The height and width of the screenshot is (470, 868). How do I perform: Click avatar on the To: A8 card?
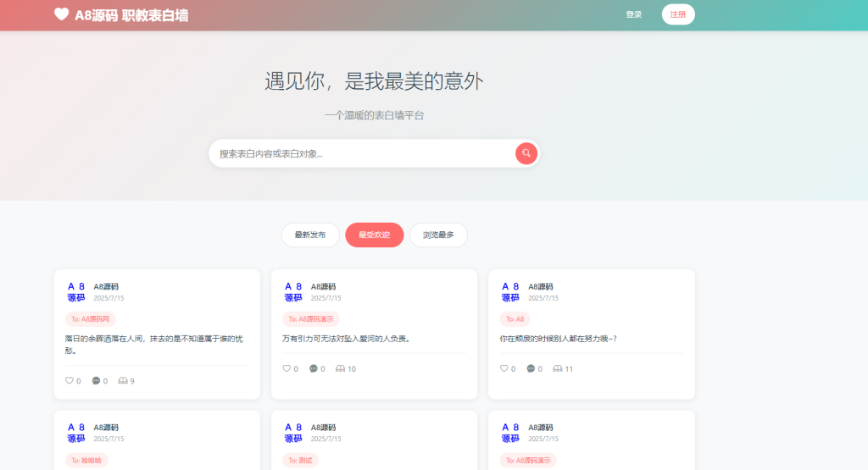pyautogui.click(x=510, y=292)
